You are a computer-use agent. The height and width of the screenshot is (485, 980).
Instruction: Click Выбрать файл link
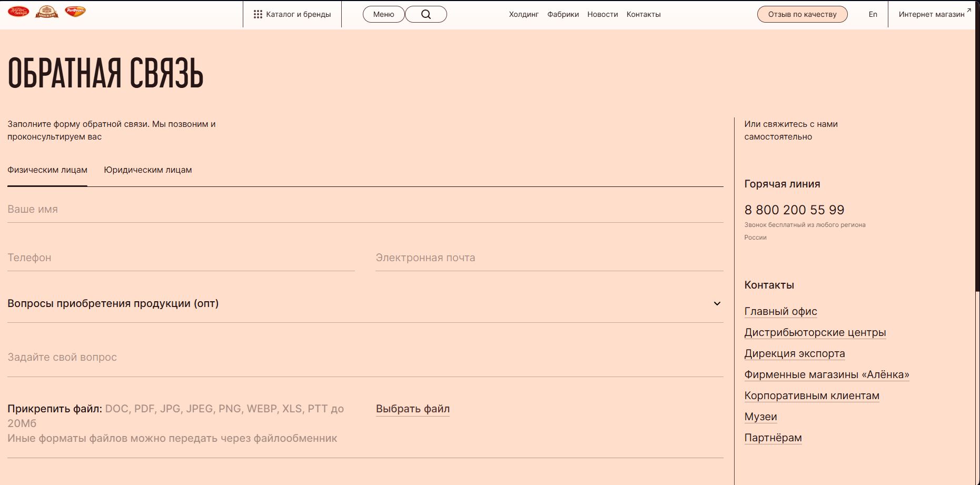coord(413,409)
